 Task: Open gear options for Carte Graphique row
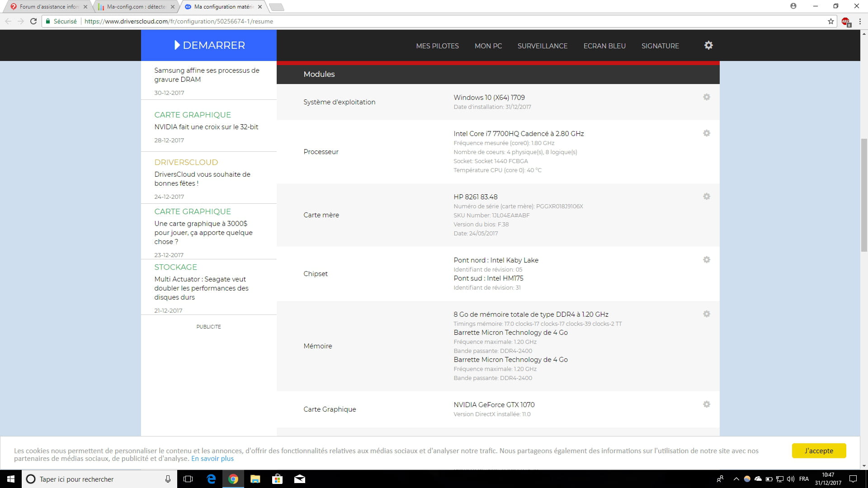(707, 404)
